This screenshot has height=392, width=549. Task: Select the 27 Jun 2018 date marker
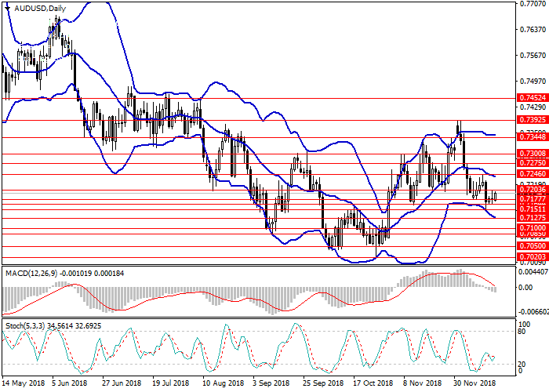coord(122,384)
